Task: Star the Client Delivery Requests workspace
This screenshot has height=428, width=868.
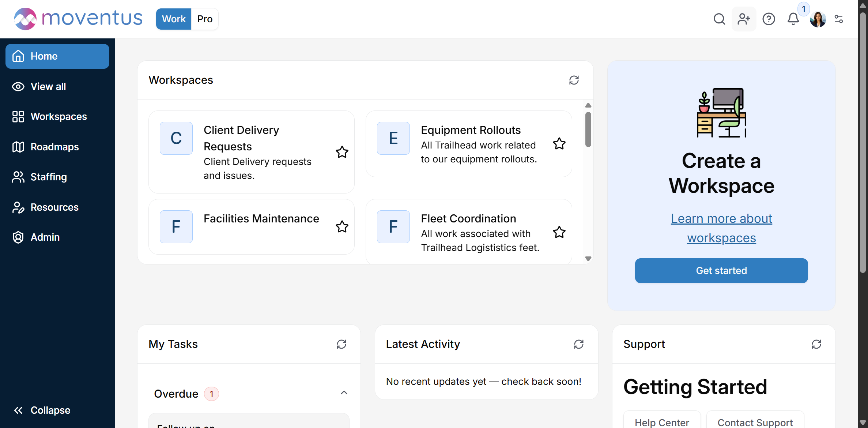Action: click(x=342, y=152)
